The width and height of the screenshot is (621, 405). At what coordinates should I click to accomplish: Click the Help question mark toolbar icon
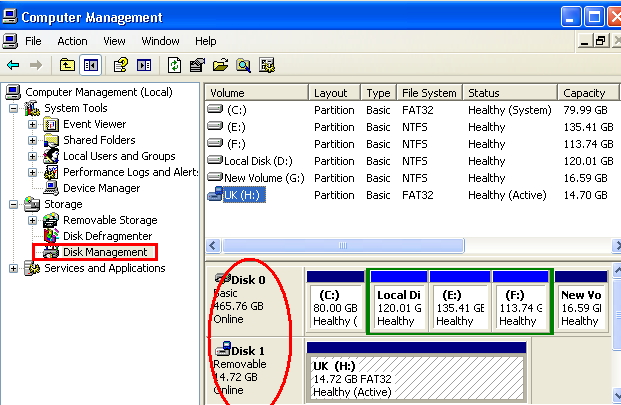(121, 65)
